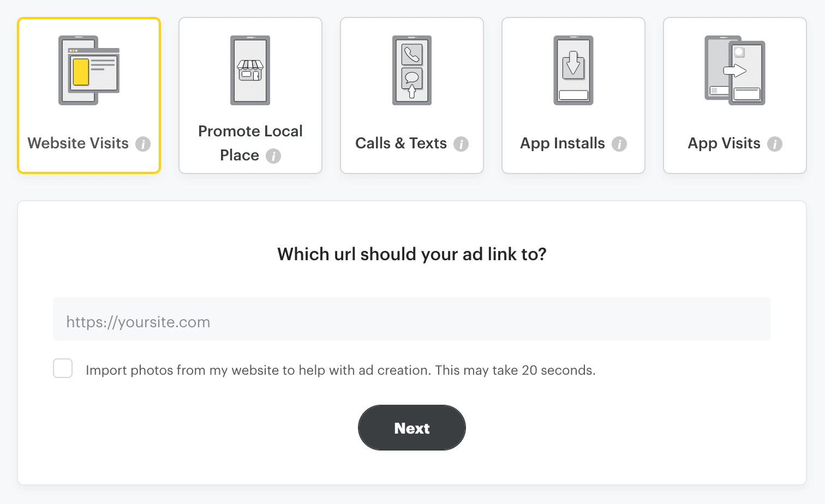The height and width of the screenshot is (504, 825).
Task: View info about App Installs objective
Action: point(619,144)
